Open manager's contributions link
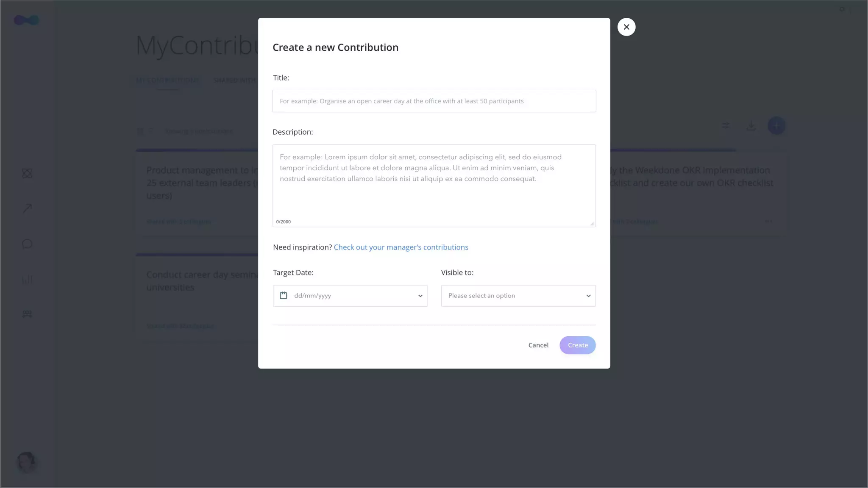 (401, 247)
